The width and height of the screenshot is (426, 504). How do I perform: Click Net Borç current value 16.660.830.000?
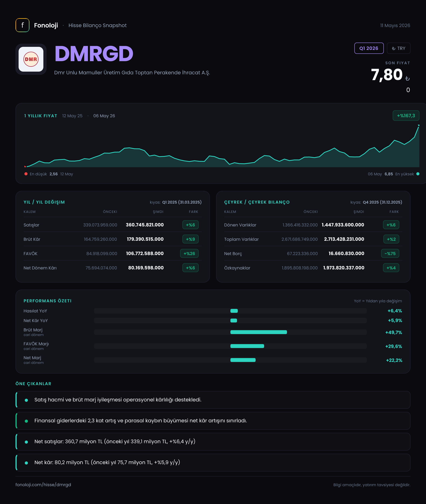pyautogui.click(x=346, y=253)
